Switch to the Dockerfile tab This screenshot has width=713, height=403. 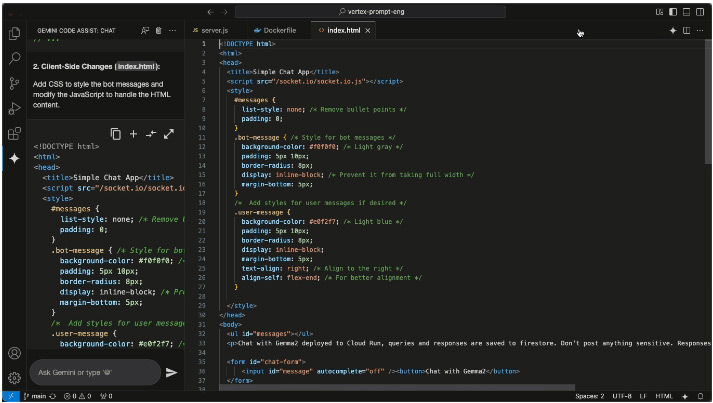point(275,30)
